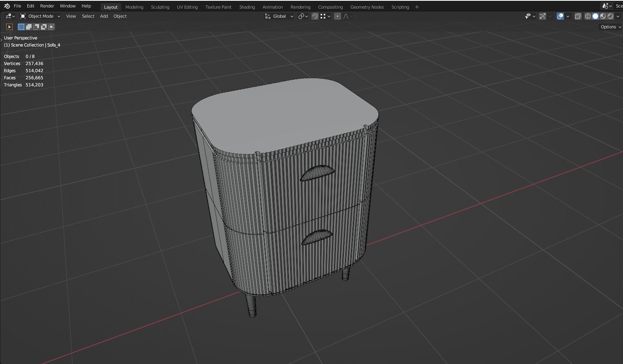Toggle viewport gizmos display

pyautogui.click(x=543, y=16)
